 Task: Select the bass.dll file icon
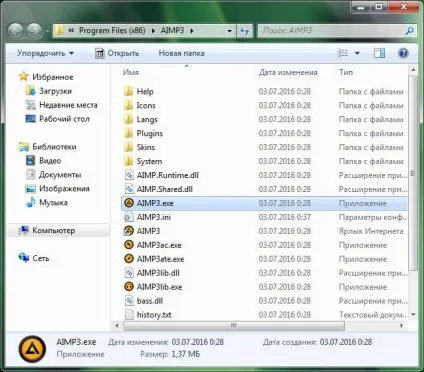point(129,301)
